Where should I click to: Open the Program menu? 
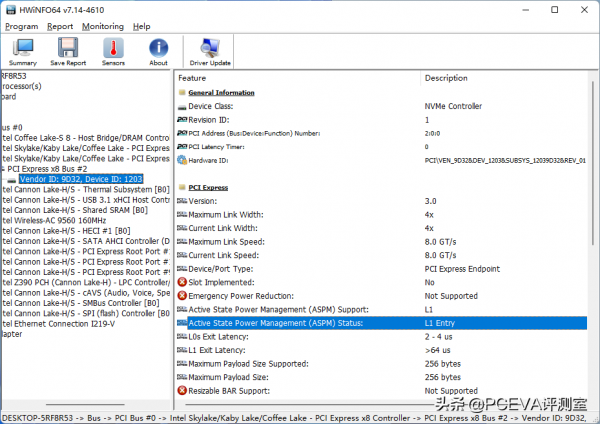(21, 26)
